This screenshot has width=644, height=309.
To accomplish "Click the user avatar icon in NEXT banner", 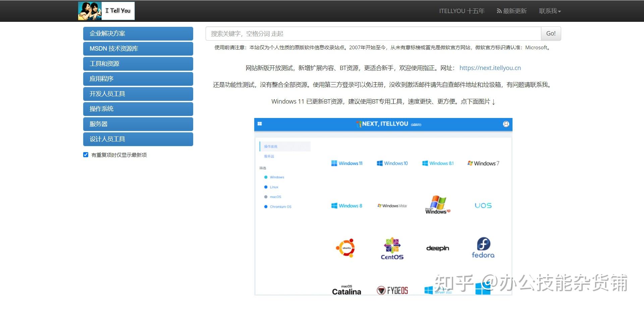I will tap(506, 124).
